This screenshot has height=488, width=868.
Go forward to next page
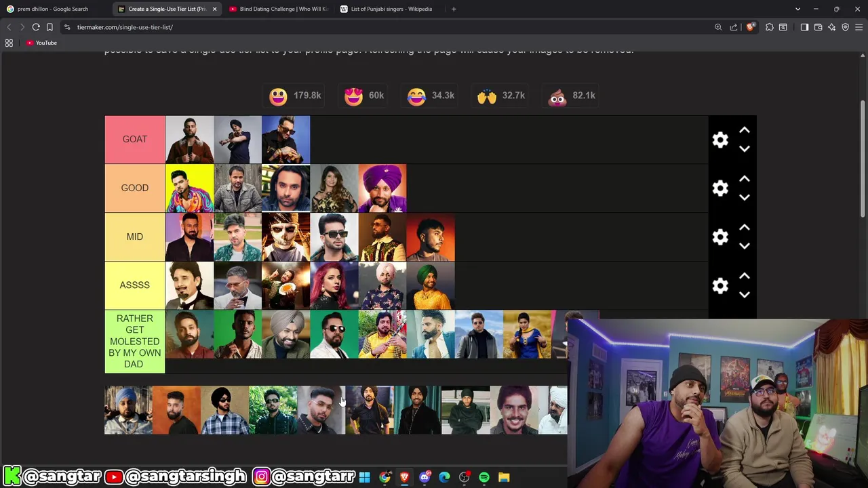[22, 27]
